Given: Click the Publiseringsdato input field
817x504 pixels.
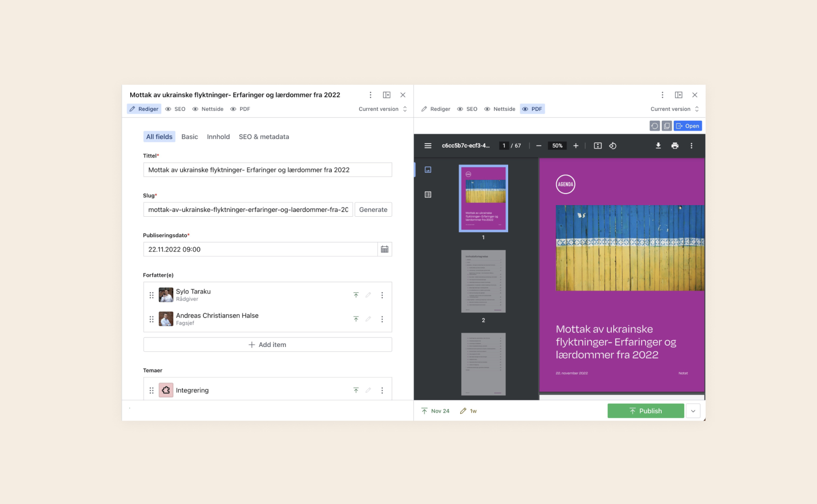Looking at the screenshot, I should (260, 249).
